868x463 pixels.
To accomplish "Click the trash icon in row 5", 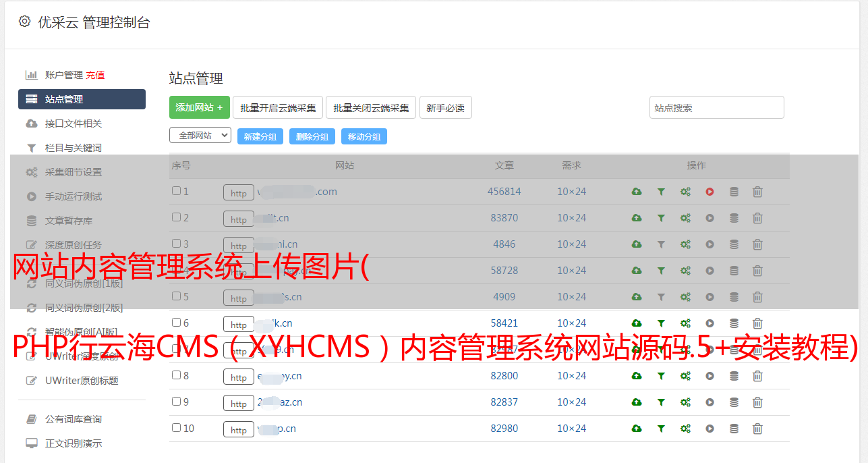I will coord(757,297).
